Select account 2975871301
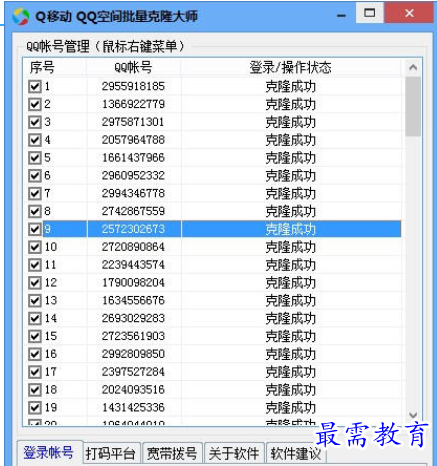437x466 pixels. coord(133,122)
